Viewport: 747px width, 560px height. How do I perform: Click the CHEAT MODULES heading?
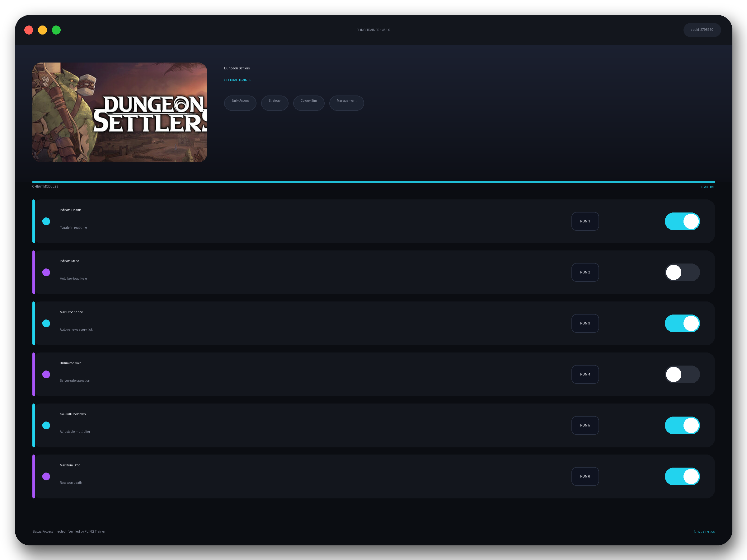[x=45, y=186]
